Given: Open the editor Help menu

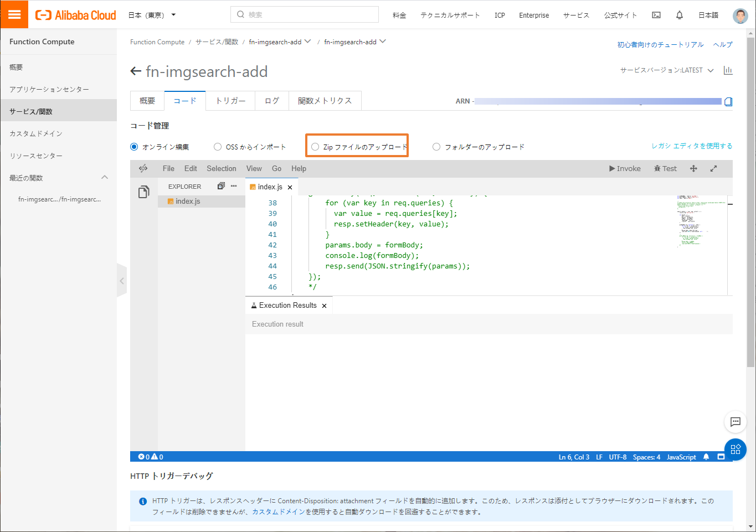Looking at the screenshot, I should coord(299,168).
